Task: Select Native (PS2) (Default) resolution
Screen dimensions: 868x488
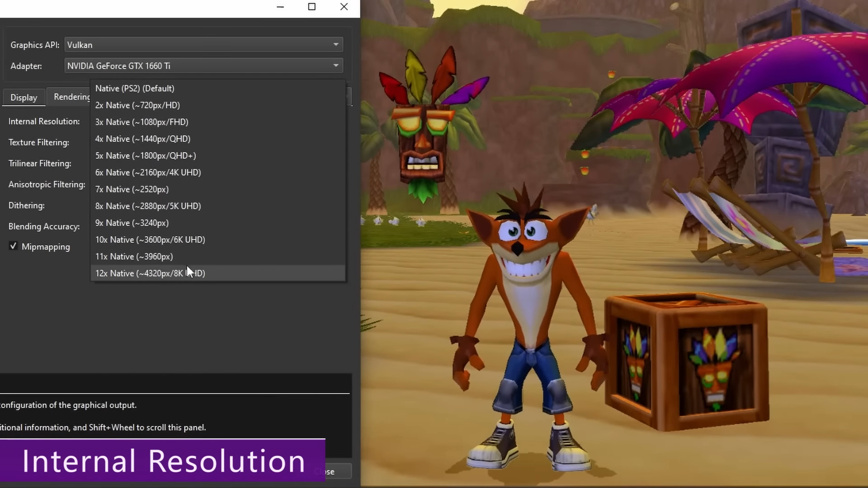Action: tap(135, 89)
